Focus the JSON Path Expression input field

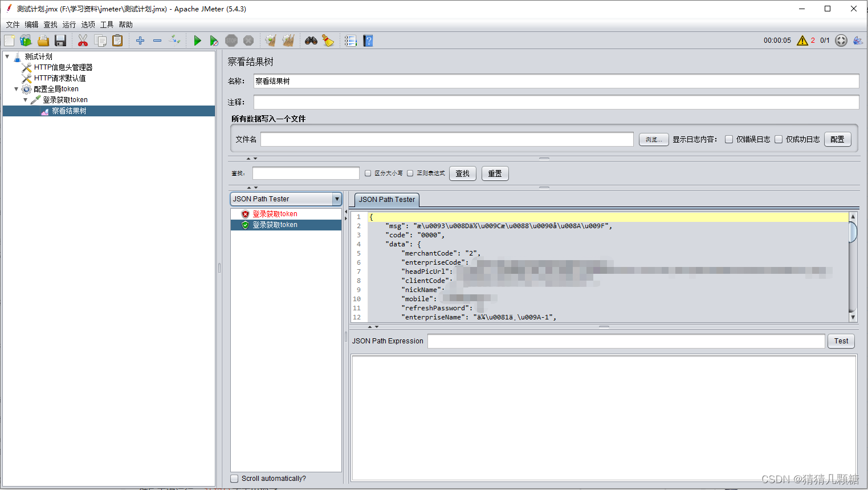click(626, 341)
